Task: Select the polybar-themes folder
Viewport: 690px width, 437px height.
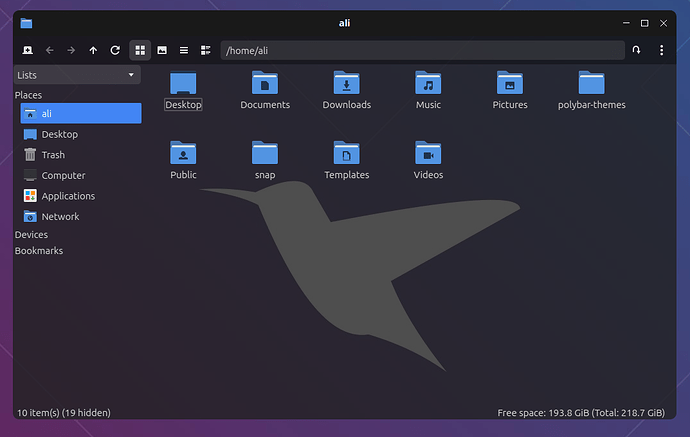Action: [591, 84]
